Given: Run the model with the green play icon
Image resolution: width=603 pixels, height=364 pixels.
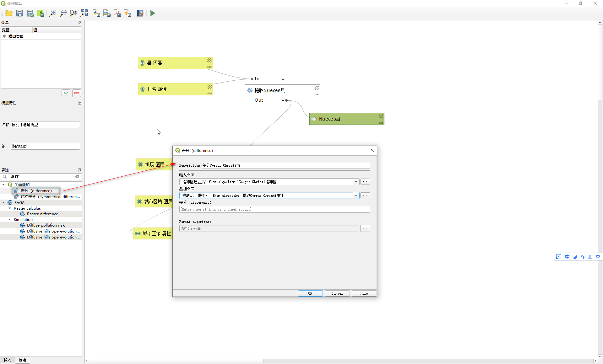Looking at the screenshot, I should coord(152,13).
